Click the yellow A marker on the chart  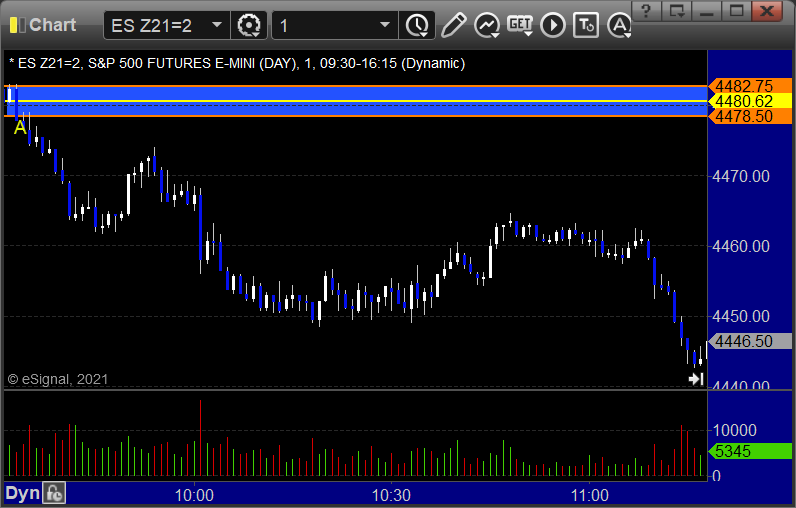(20, 127)
